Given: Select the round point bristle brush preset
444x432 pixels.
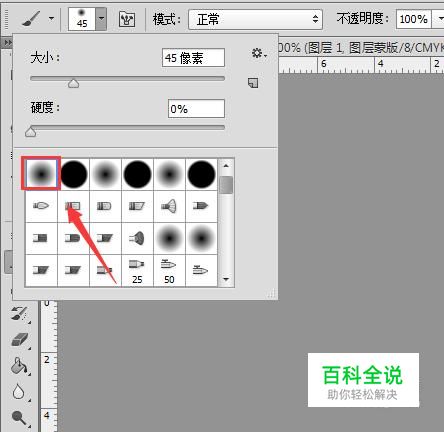Looking at the screenshot, I should (41, 206).
